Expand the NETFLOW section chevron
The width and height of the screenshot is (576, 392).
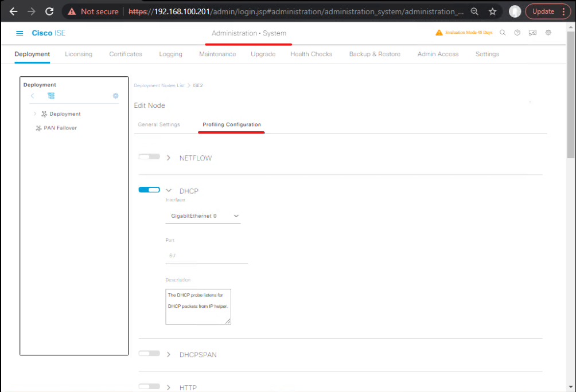point(169,158)
